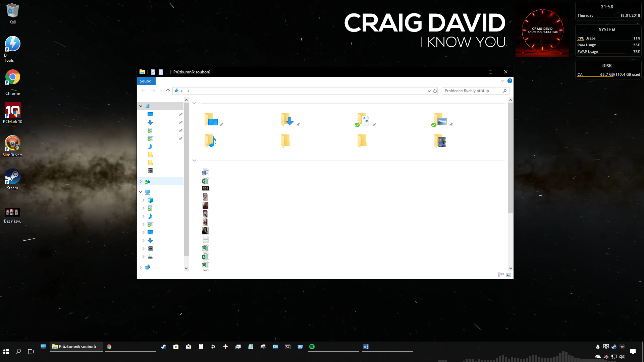Toggle pin next to Downloads folder tile
Viewport: 644px width, 362px height.
point(298,124)
